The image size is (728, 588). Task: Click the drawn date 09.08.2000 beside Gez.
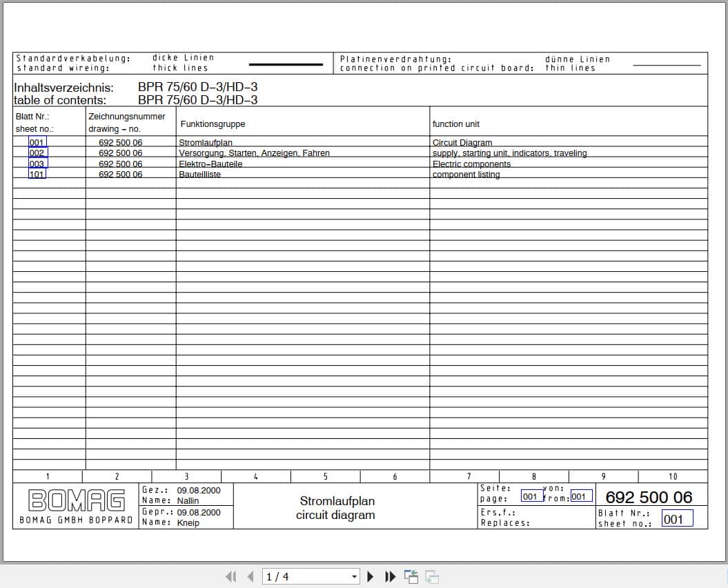[x=199, y=490]
